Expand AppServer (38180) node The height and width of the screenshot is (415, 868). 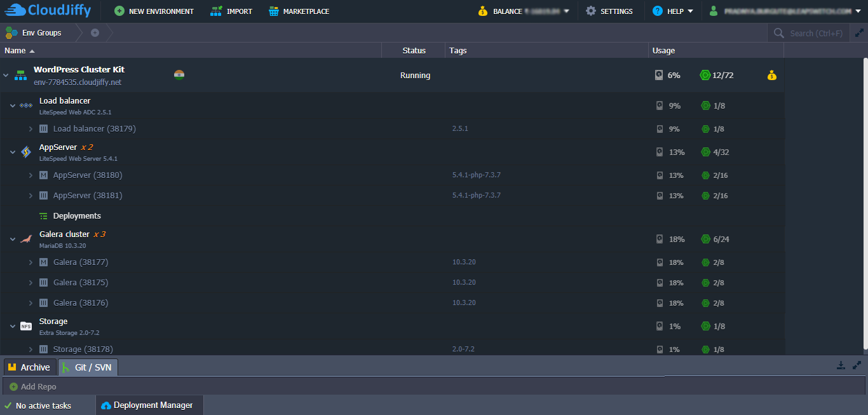(31, 175)
